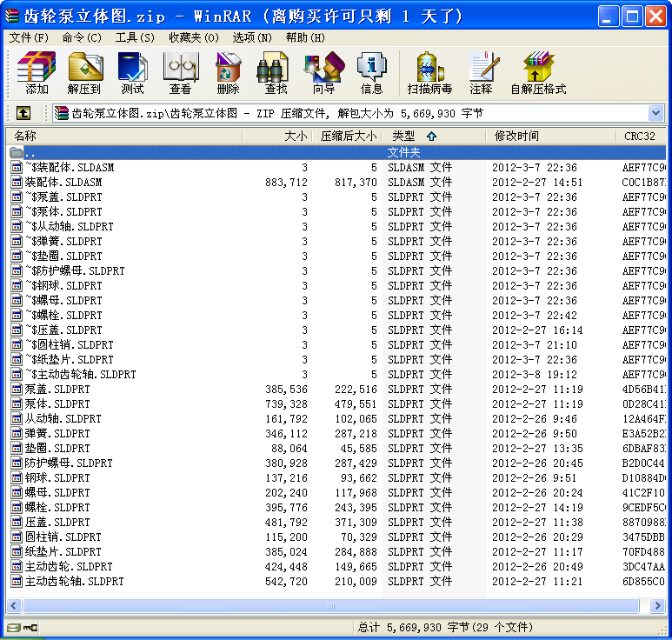Select the 装配体.SLDASM file
Screen dimensions: 672x640
pos(63,183)
